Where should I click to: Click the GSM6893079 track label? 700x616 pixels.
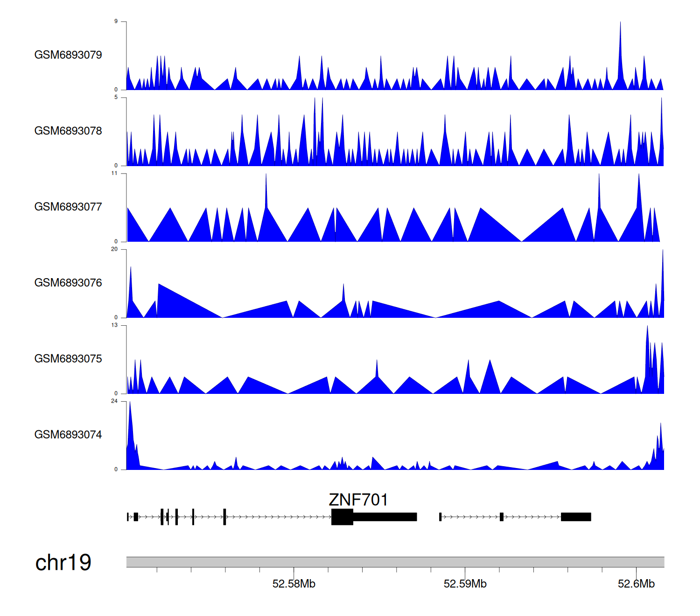pos(68,55)
